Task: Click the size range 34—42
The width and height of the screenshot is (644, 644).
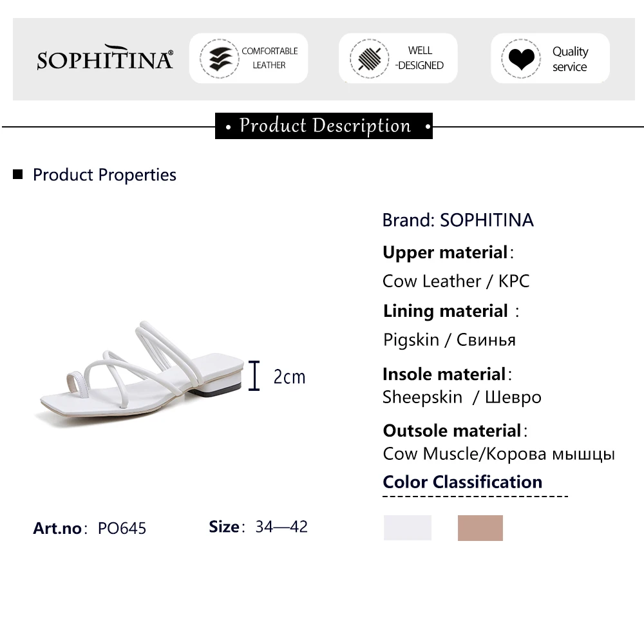Action: (x=281, y=527)
